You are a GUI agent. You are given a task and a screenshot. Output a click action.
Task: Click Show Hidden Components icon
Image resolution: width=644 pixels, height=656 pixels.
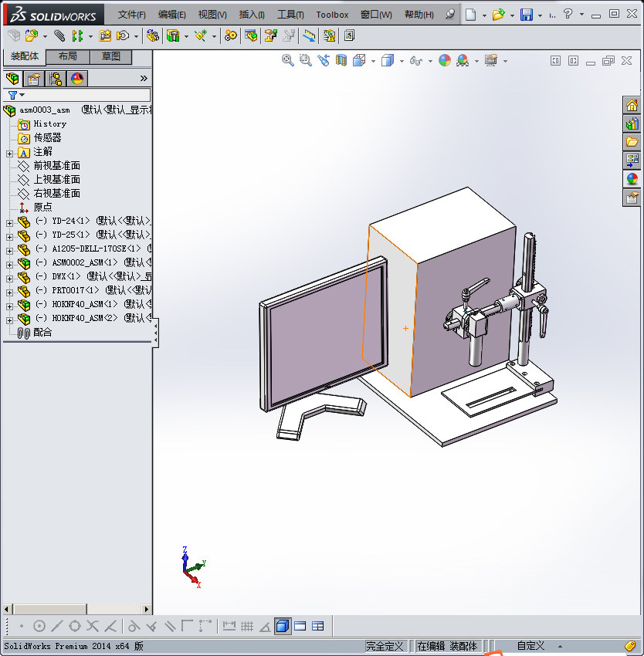(153, 36)
